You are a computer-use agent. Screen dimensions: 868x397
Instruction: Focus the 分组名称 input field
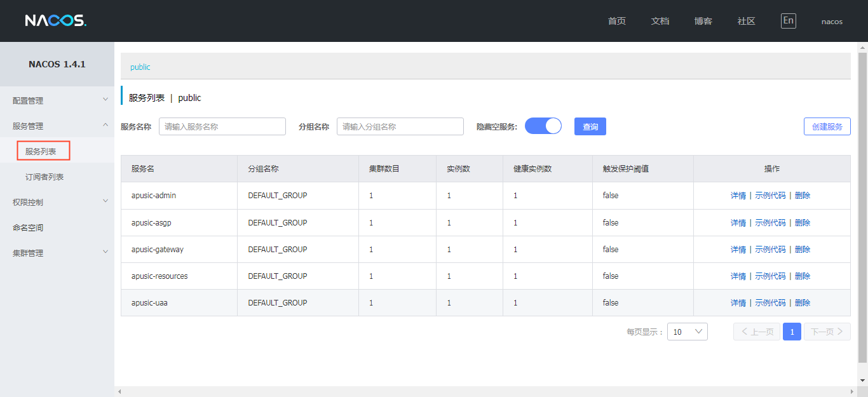coord(400,126)
